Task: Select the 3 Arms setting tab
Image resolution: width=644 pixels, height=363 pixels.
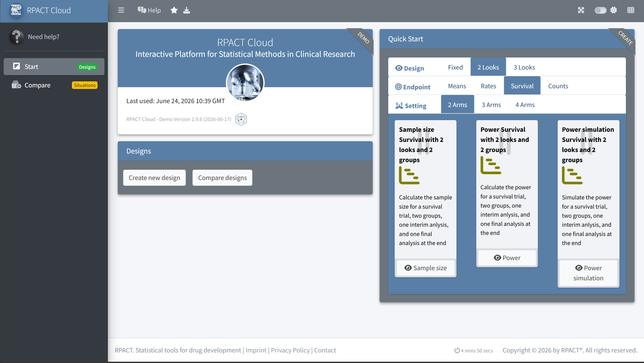Action: pyautogui.click(x=491, y=105)
